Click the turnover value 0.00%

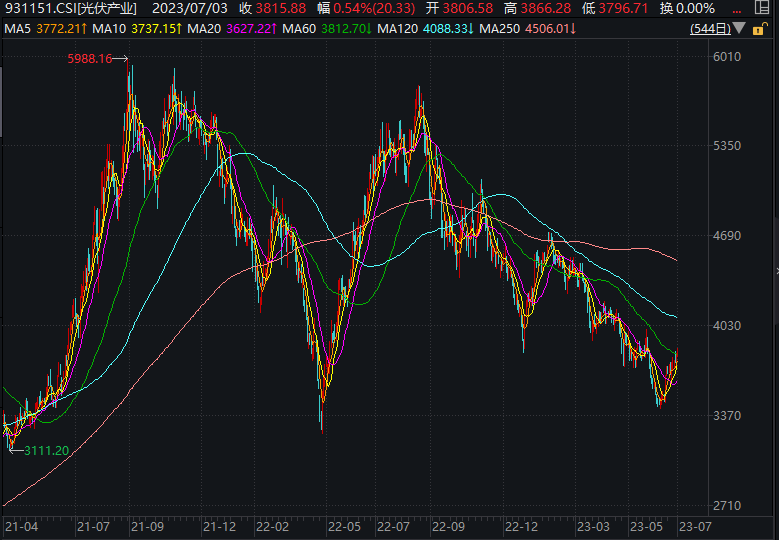696,8
